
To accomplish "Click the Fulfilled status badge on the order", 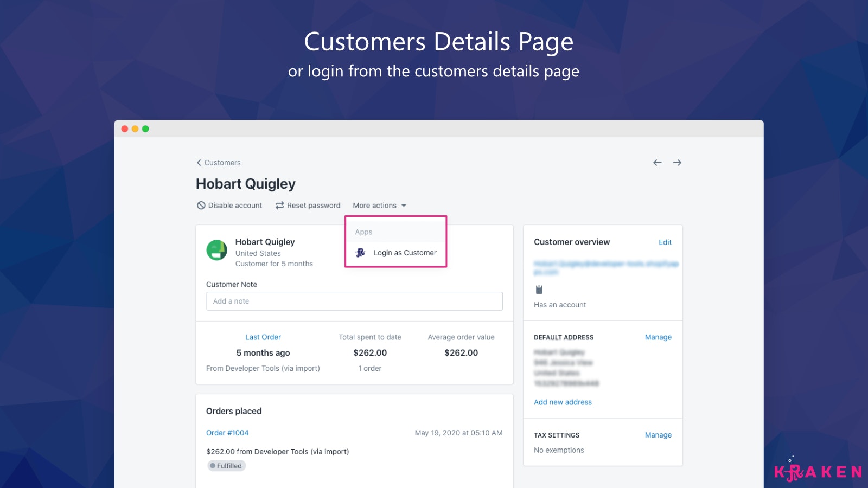I will point(226,465).
